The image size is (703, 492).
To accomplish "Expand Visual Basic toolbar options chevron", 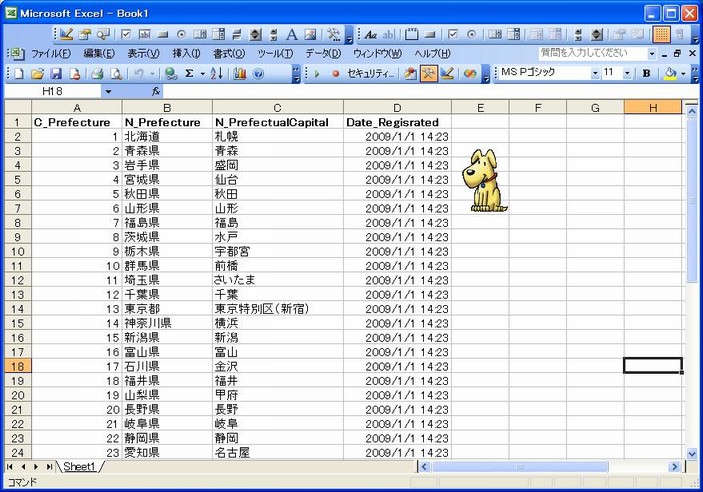I will pyautogui.click(x=486, y=74).
